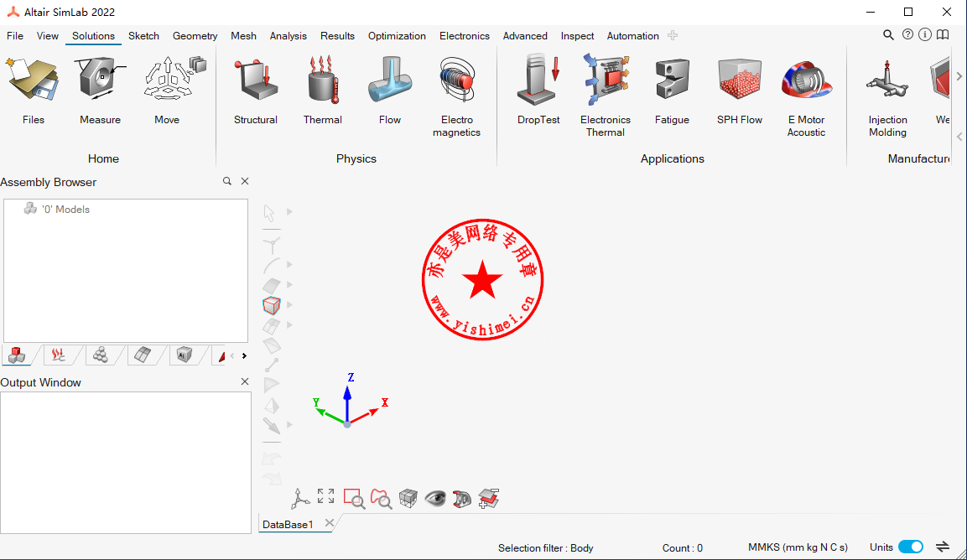Screen dimensions: 967x560
Task: Search inside the Assembly Browser
Action: click(227, 181)
